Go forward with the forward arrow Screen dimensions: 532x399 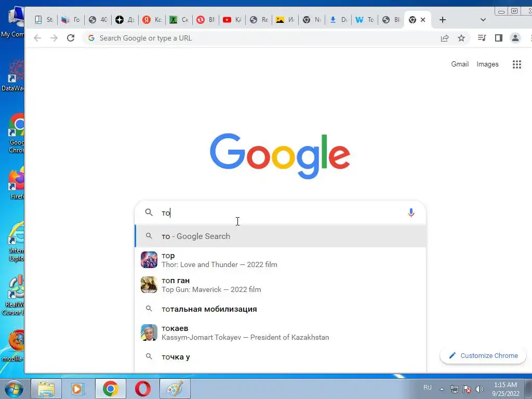point(54,38)
